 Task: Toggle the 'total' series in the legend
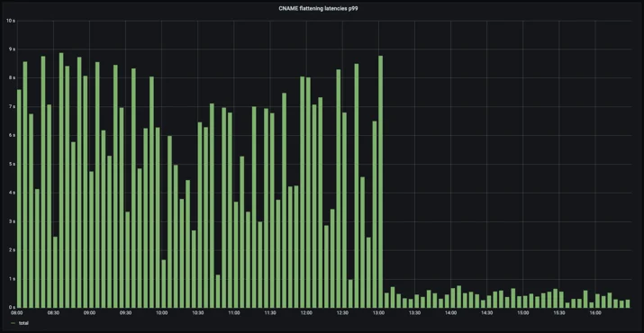(23, 323)
